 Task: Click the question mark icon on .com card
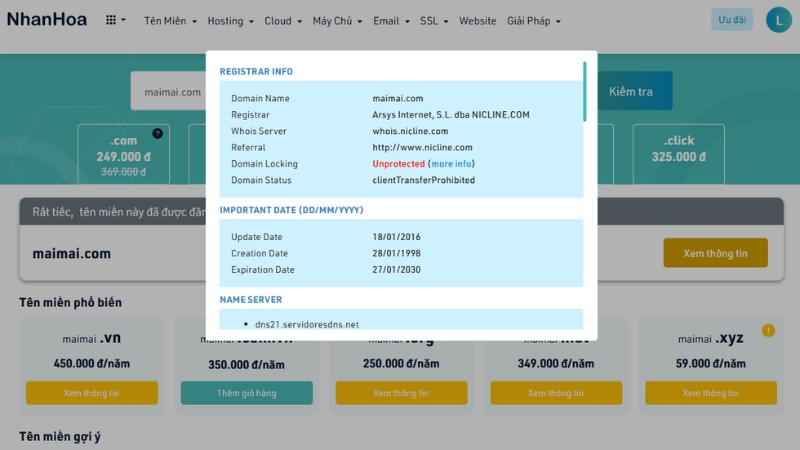pyautogui.click(x=158, y=134)
